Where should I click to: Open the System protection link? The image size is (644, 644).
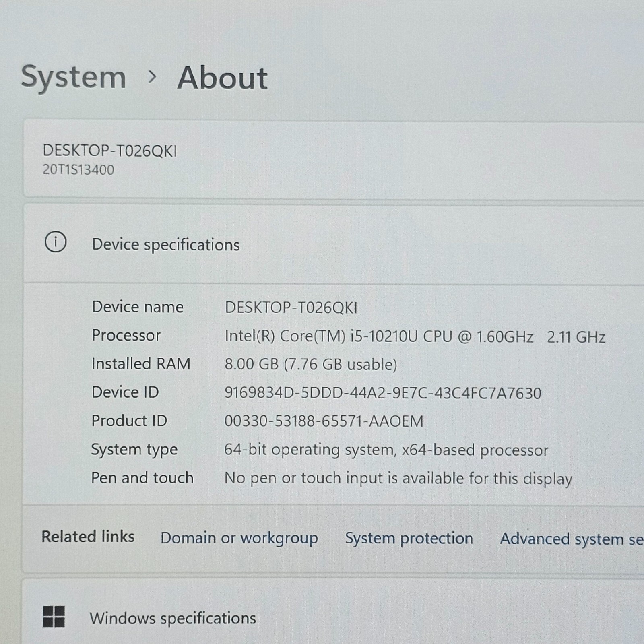coord(409,538)
